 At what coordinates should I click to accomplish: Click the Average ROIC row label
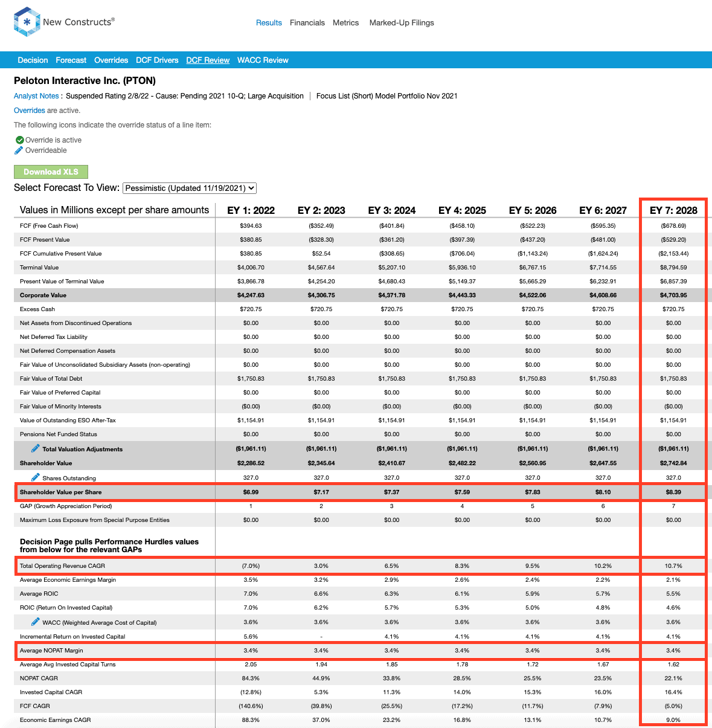coord(39,594)
